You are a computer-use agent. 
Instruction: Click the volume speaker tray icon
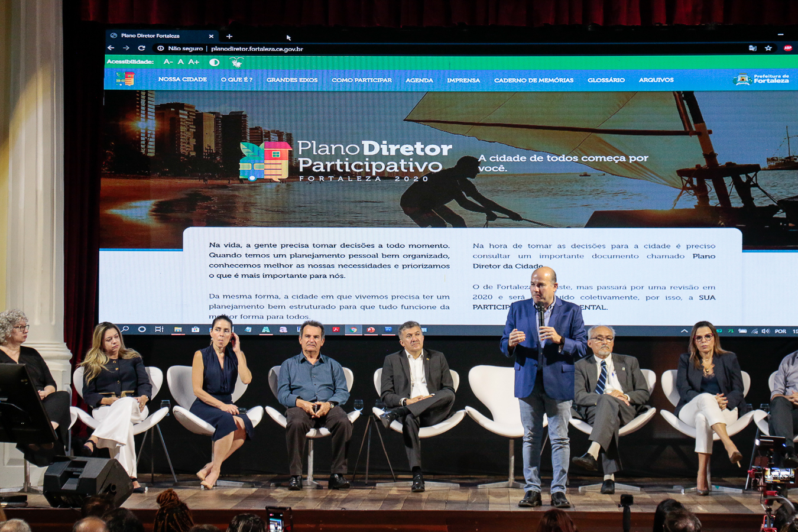tap(765, 331)
